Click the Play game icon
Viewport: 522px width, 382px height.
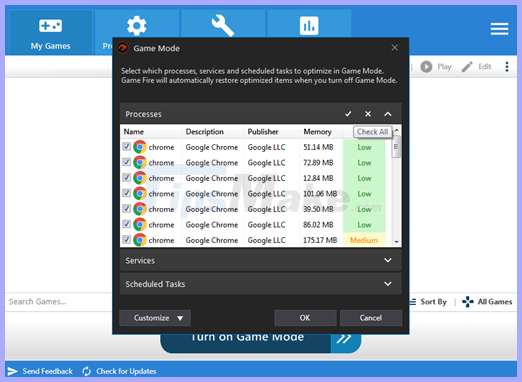pos(426,67)
